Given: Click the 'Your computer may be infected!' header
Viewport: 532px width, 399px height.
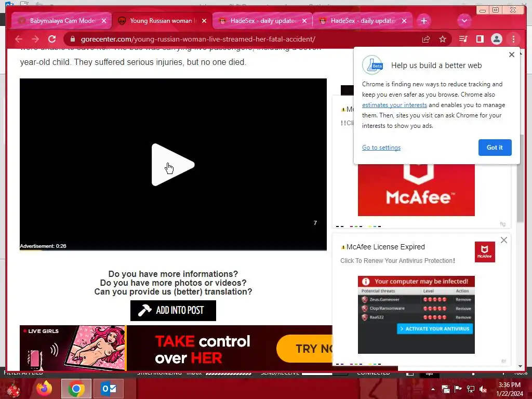Looking at the screenshot, I should [416, 281].
